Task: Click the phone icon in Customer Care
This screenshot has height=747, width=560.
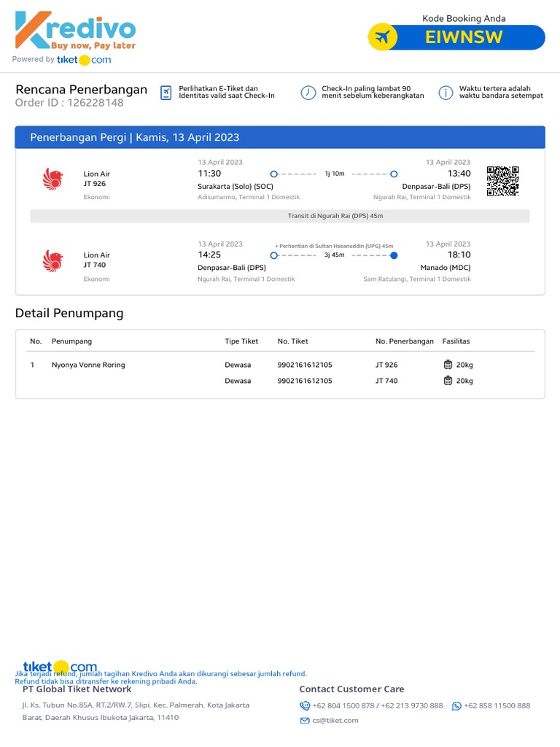Action: [x=305, y=705]
